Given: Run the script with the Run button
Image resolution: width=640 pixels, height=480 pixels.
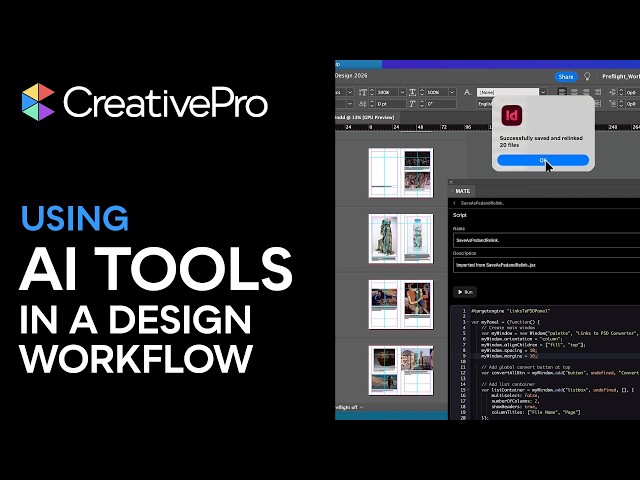Looking at the screenshot, I should click(465, 292).
